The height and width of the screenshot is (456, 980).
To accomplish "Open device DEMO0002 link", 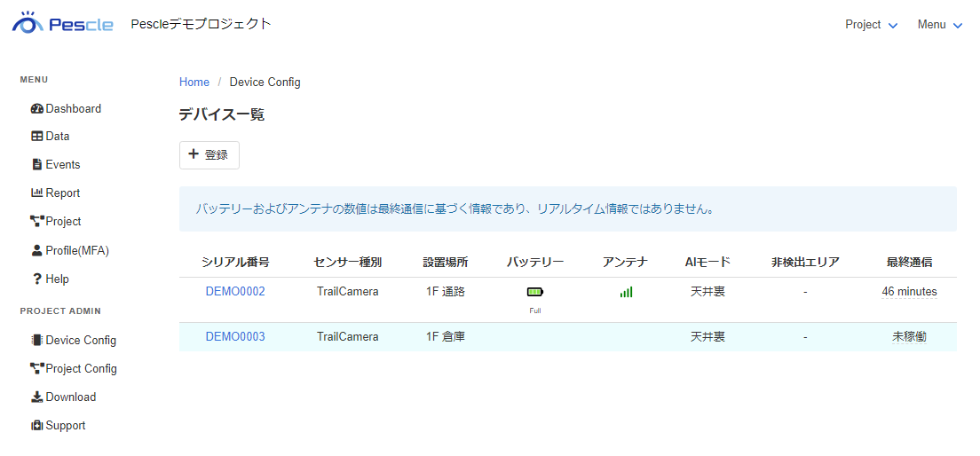I will pos(235,291).
